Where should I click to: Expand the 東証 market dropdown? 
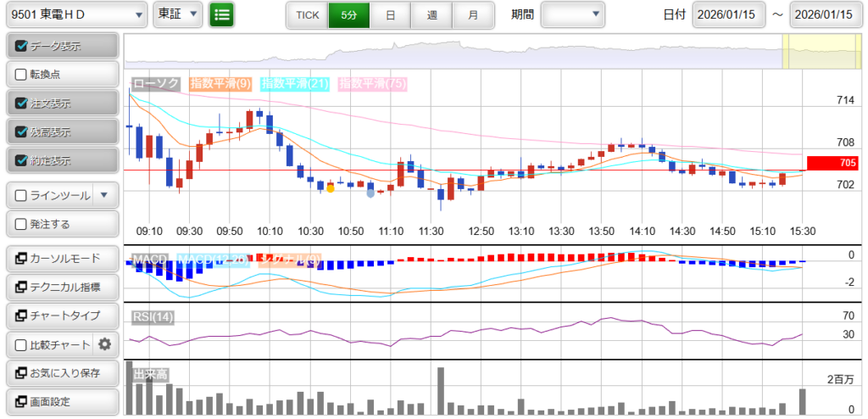(x=179, y=14)
